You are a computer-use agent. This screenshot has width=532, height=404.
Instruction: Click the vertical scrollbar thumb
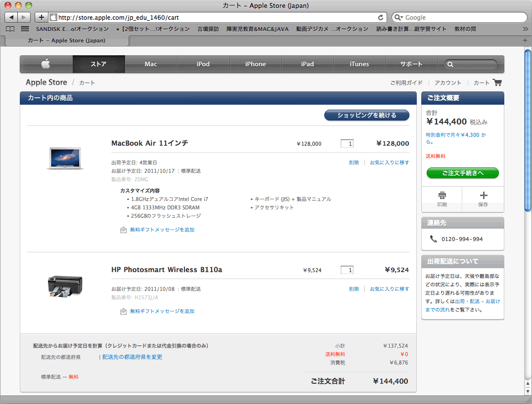coord(527,130)
